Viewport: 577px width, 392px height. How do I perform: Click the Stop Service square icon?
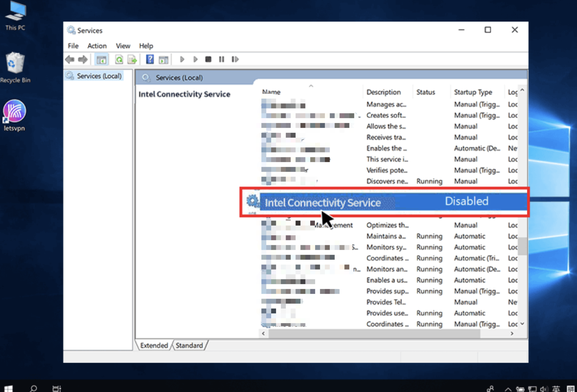(x=208, y=59)
